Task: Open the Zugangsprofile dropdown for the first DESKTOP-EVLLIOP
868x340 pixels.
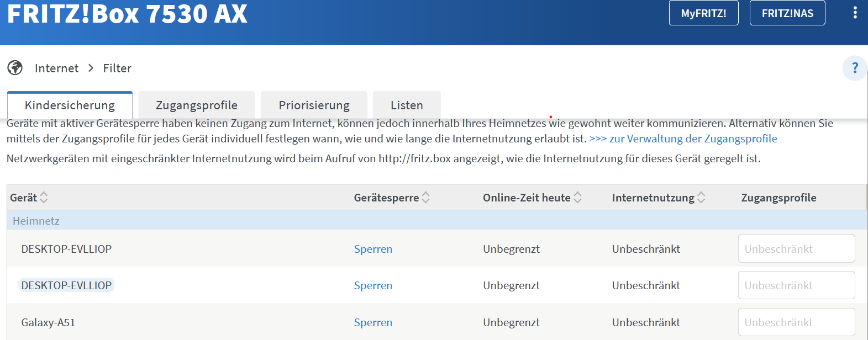Action: coord(796,248)
